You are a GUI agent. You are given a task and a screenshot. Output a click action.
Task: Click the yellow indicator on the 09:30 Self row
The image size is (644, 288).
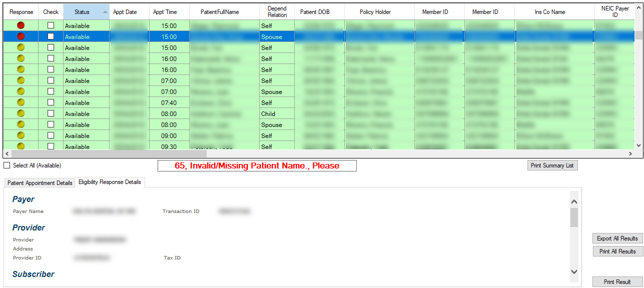click(x=20, y=146)
